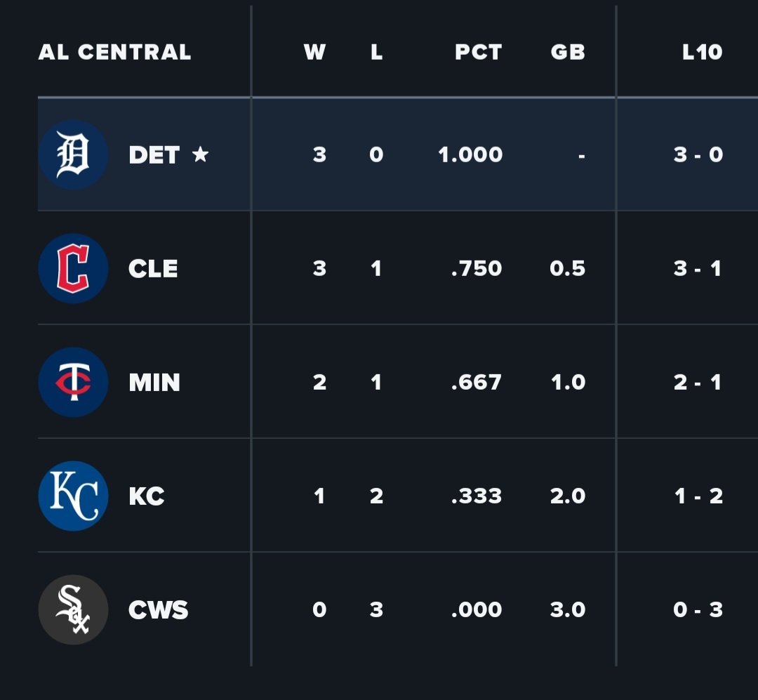Image resolution: width=758 pixels, height=700 pixels.
Task: Sort standings by the L column header
Action: (x=377, y=52)
